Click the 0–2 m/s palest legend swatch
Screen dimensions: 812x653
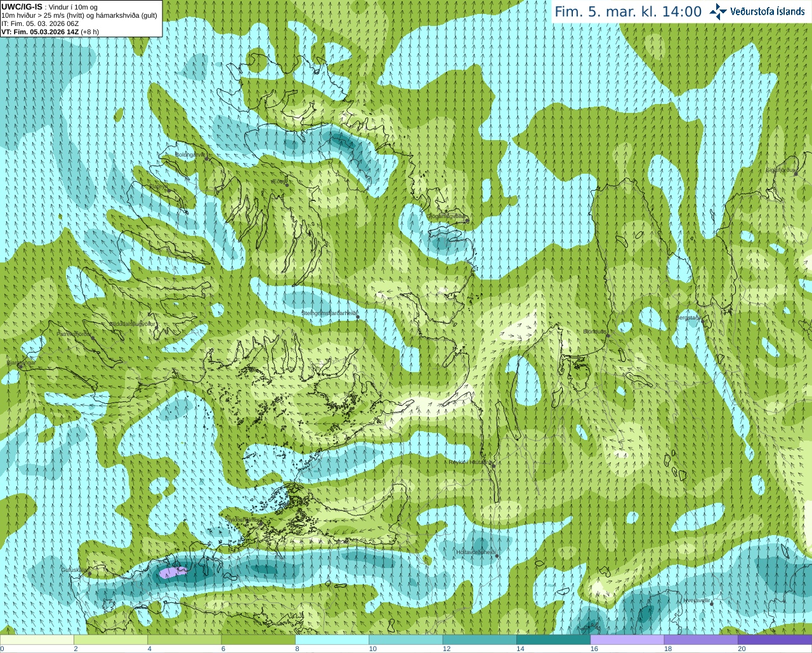click(37, 640)
